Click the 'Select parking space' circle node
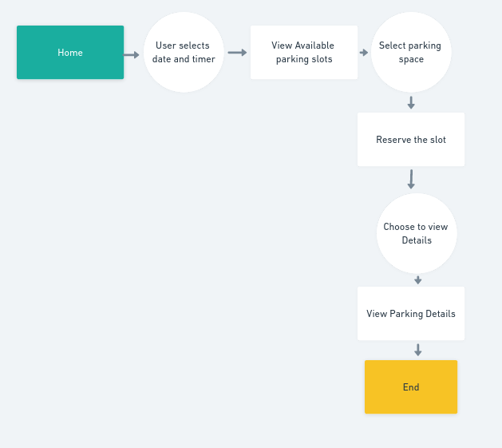502x448 pixels. (411, 52)
